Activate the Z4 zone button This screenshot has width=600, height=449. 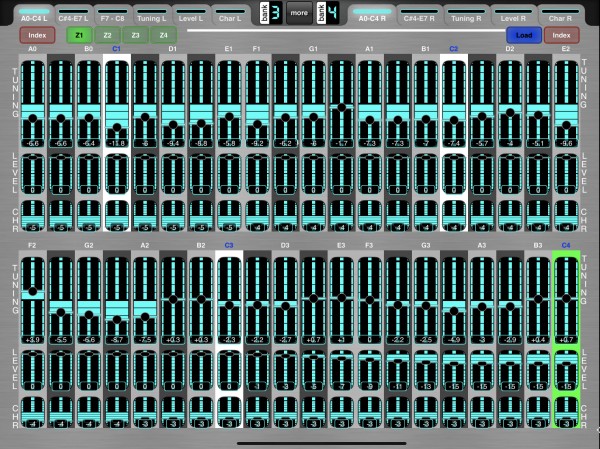164,35
